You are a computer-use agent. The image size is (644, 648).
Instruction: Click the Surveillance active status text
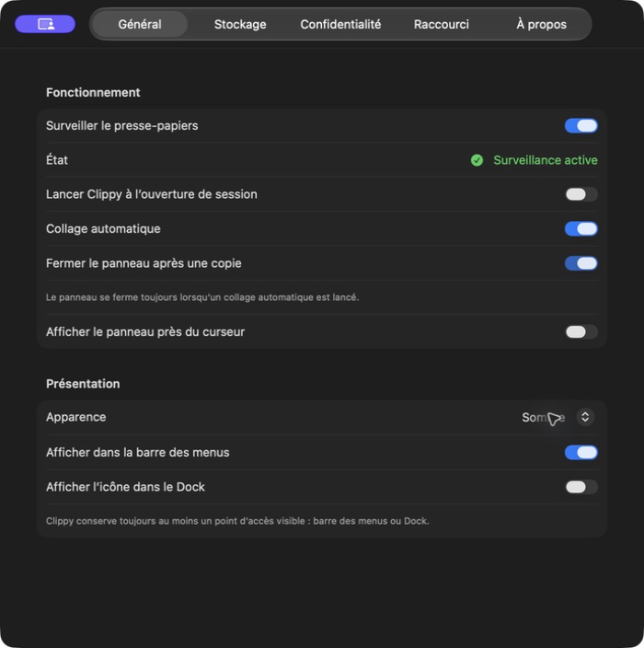(546, 160)
